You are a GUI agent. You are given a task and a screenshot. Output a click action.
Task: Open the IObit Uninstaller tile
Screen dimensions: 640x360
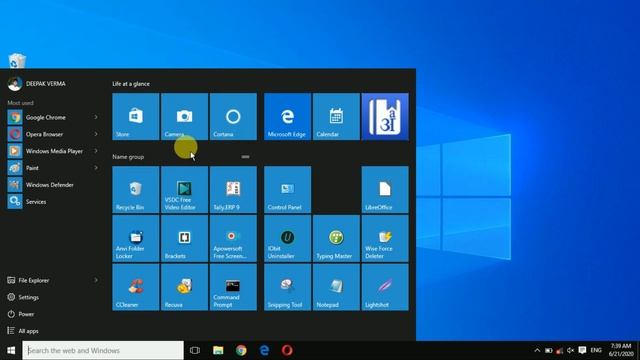coord(287,238)
